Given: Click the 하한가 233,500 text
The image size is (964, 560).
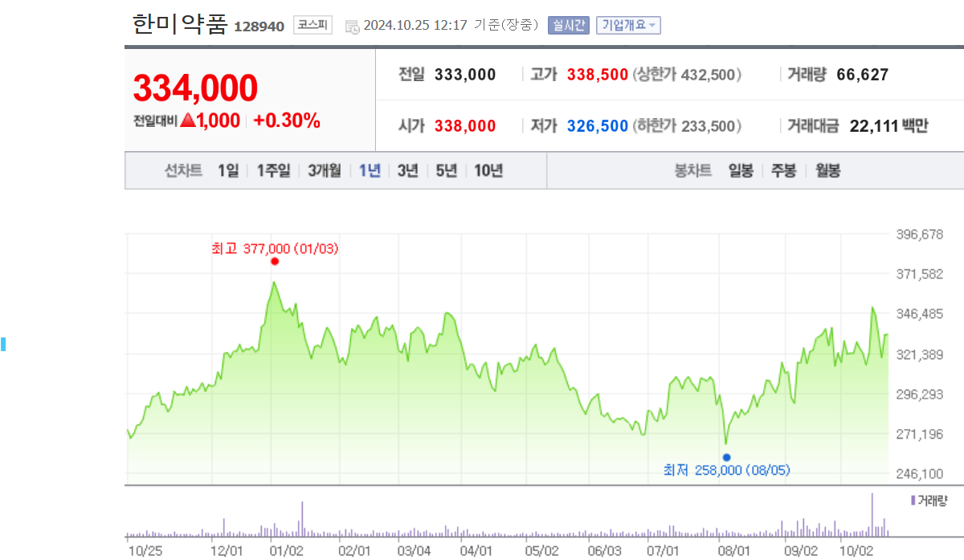Looking at the screenshot, I should click(687, 126).
